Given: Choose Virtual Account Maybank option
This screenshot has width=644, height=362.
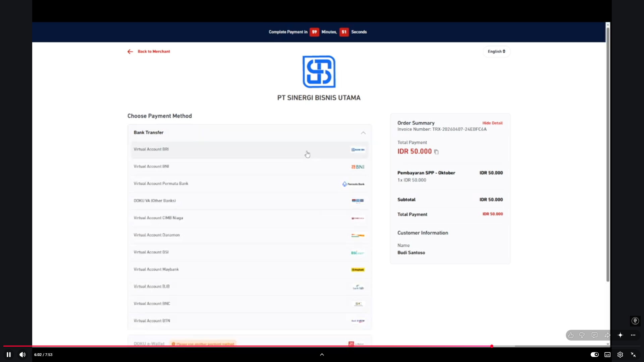Looking at the screenshot, I should (249, 269).
